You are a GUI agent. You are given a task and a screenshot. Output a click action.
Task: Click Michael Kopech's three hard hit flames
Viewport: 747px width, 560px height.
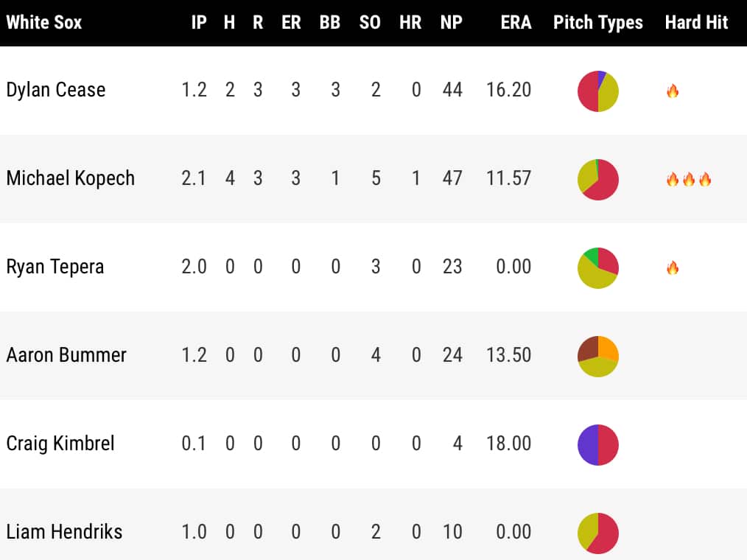coord(688,179)
